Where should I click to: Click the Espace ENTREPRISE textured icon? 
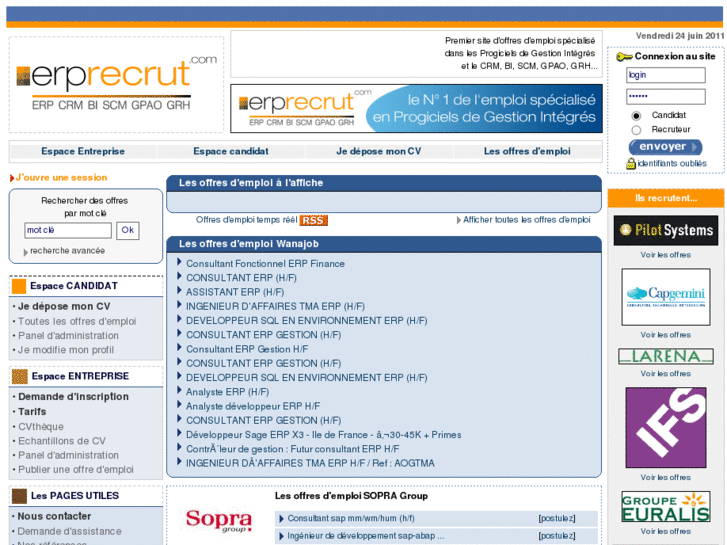19,377
